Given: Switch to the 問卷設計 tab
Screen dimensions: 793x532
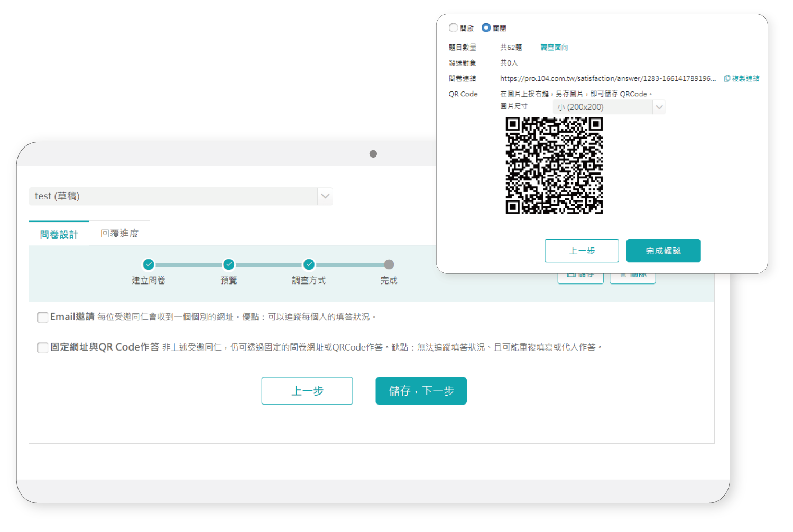Looking at the screenshot, I should tap(59, 234).
